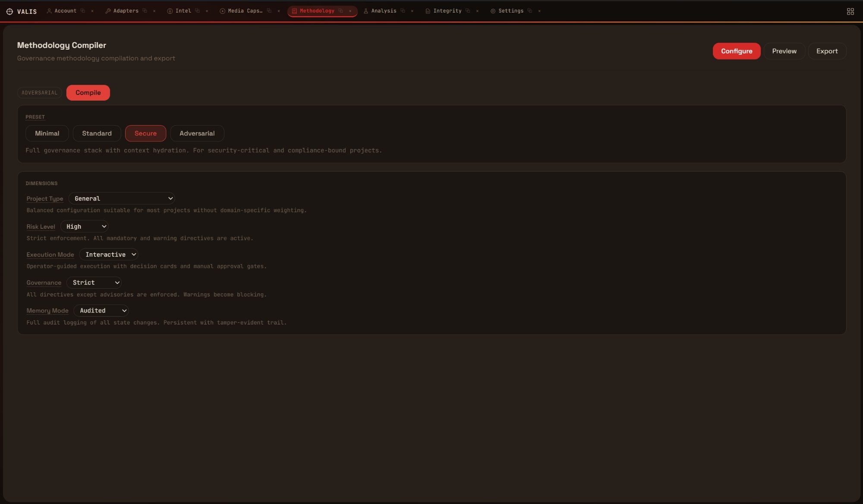Click the Export button

coord(827,51)
